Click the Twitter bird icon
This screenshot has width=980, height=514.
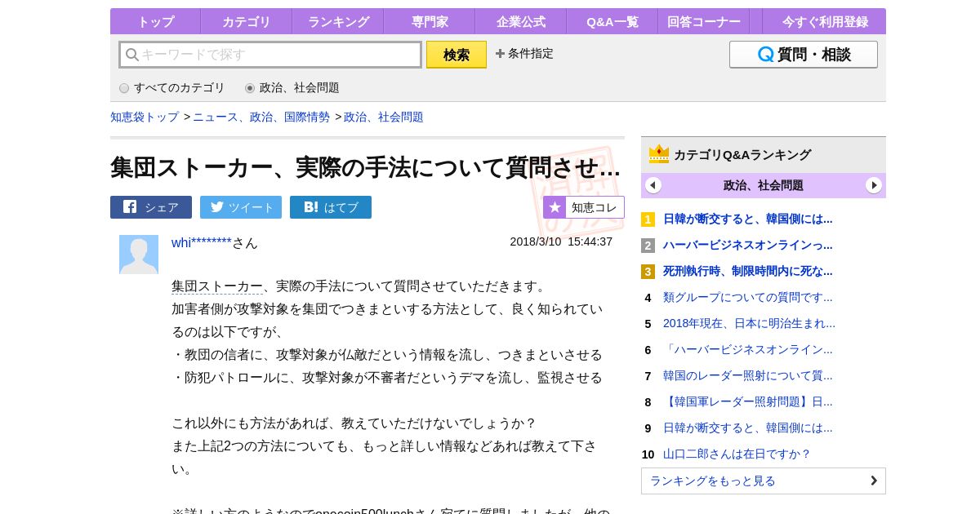click(217, 206)
